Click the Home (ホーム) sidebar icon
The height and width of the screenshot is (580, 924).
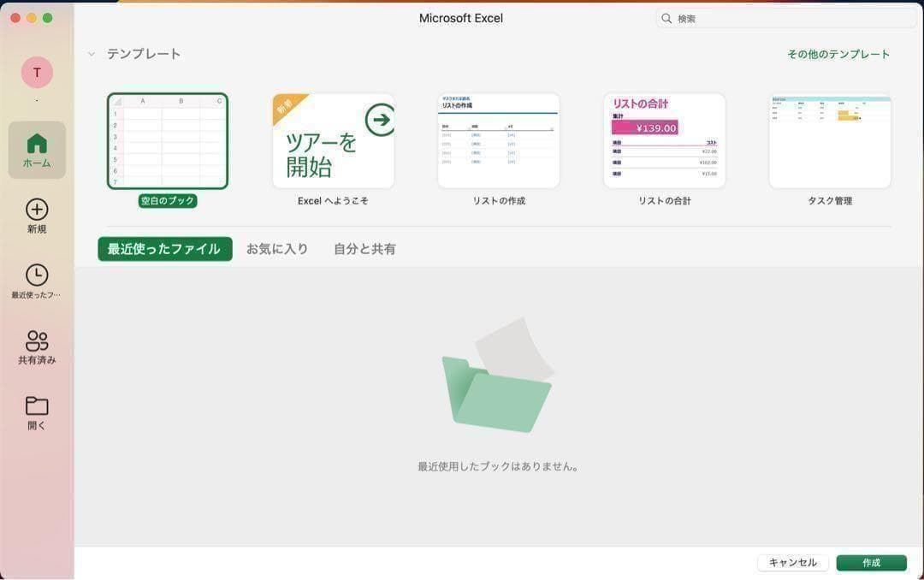click(37, 144)
